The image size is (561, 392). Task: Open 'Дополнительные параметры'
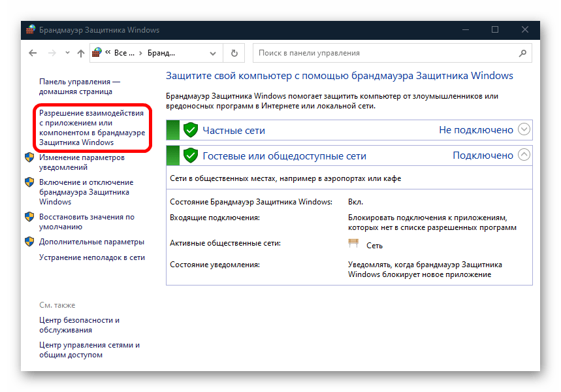point(91,242)
